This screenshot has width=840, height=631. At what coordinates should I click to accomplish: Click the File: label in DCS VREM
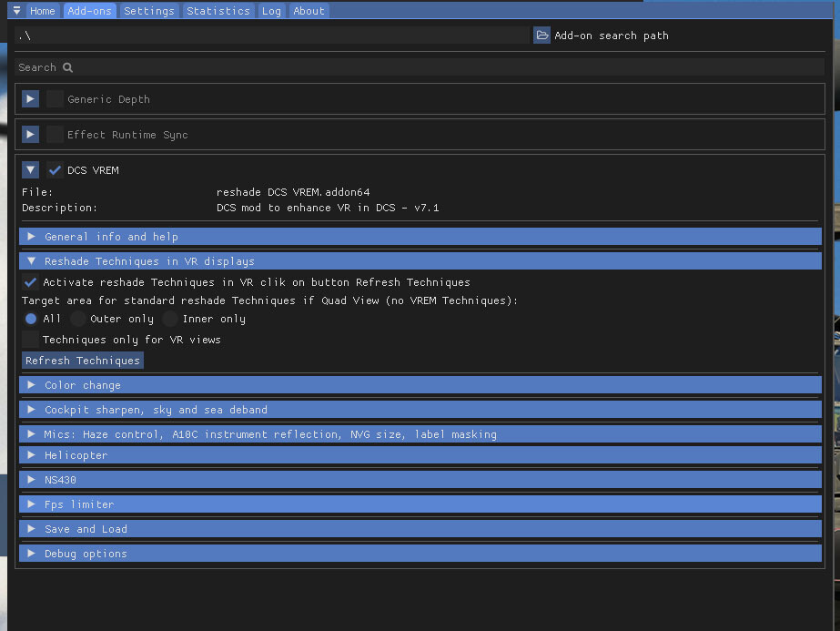37,192
